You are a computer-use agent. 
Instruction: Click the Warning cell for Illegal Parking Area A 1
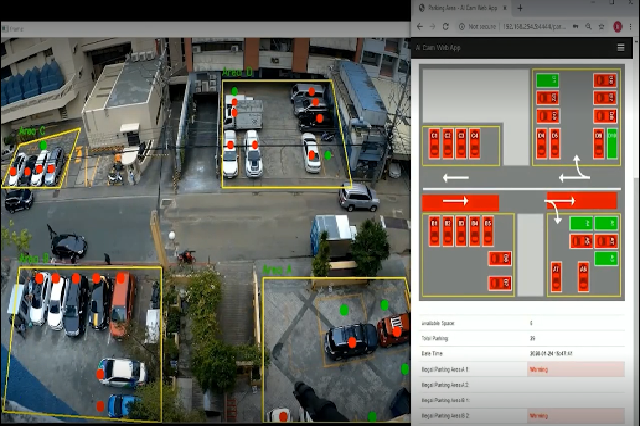[x=576, y=370]
